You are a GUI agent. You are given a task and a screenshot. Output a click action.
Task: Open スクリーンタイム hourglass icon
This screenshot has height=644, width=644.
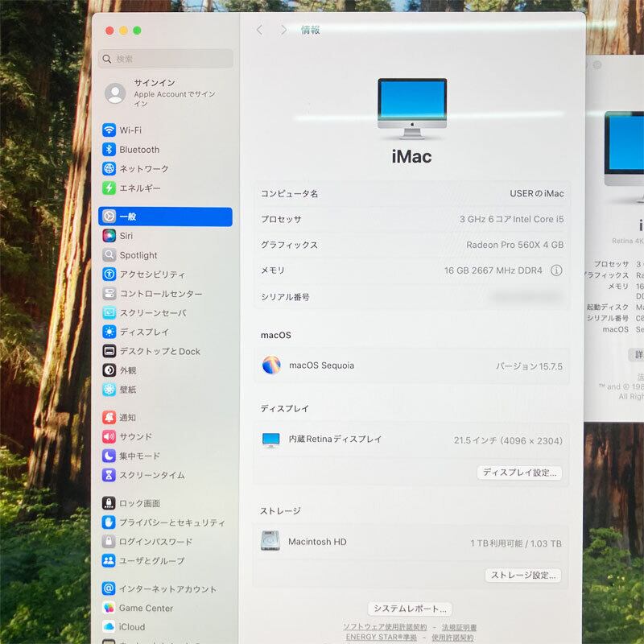(109, 475)
